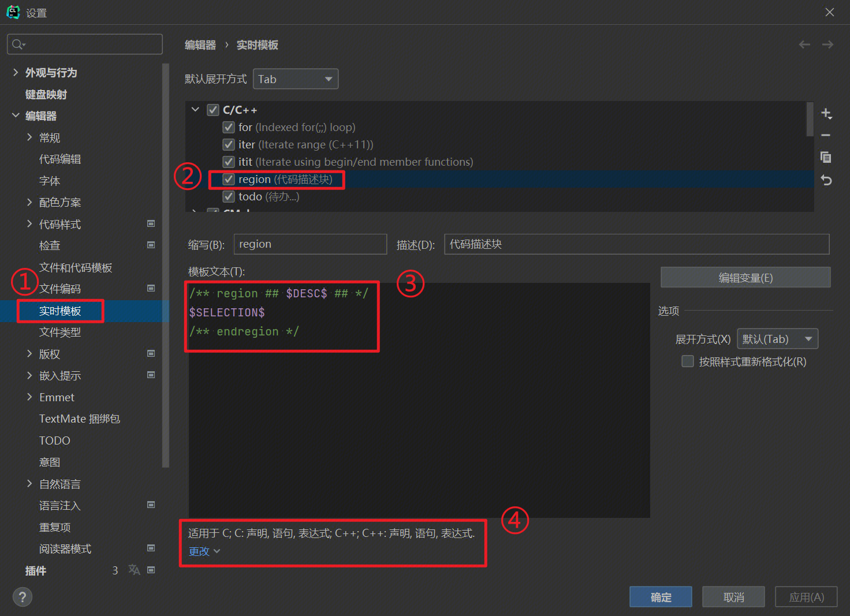Click the back navigation arrow
Image resolution: width=850 pixels, height=616 pixels.
pos(804,44)
